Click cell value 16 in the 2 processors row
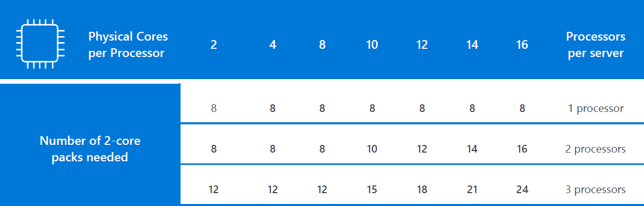 click(522, 149)
